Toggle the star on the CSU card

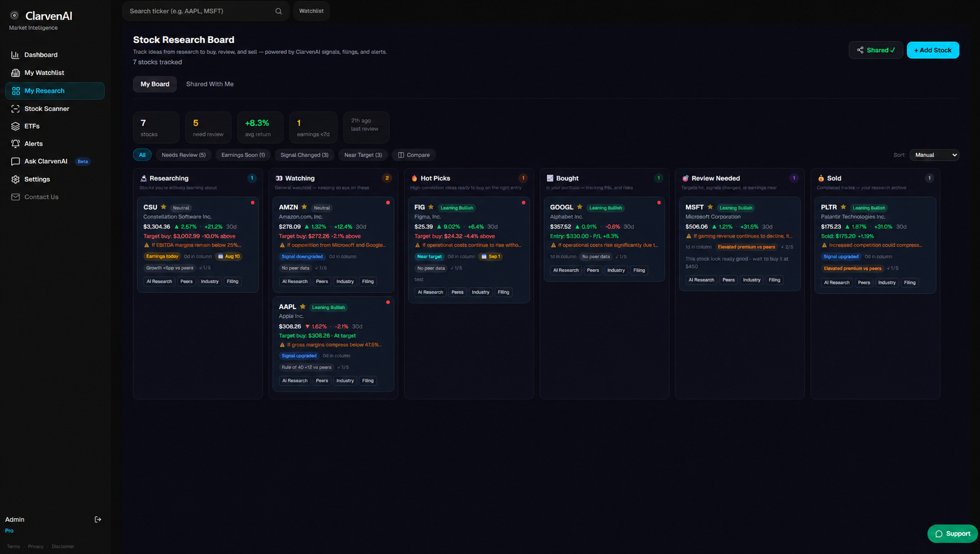pyautogui.click(x=163, y=207)
